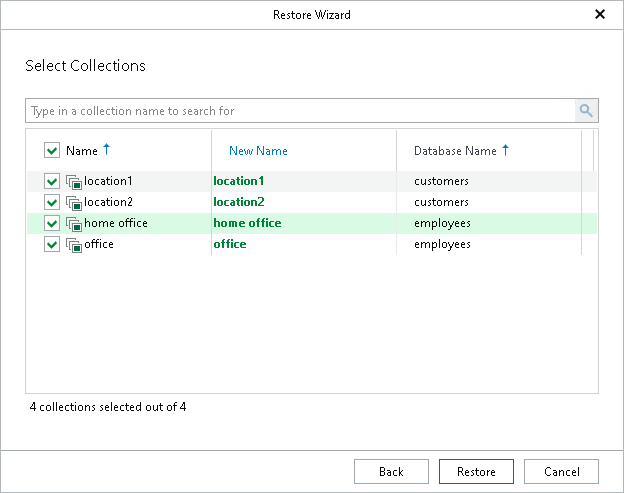The width and height of the screenshot is (624, 493).
Task: Select the 'office' name in fourth row
Action: [x=99, y=244]
